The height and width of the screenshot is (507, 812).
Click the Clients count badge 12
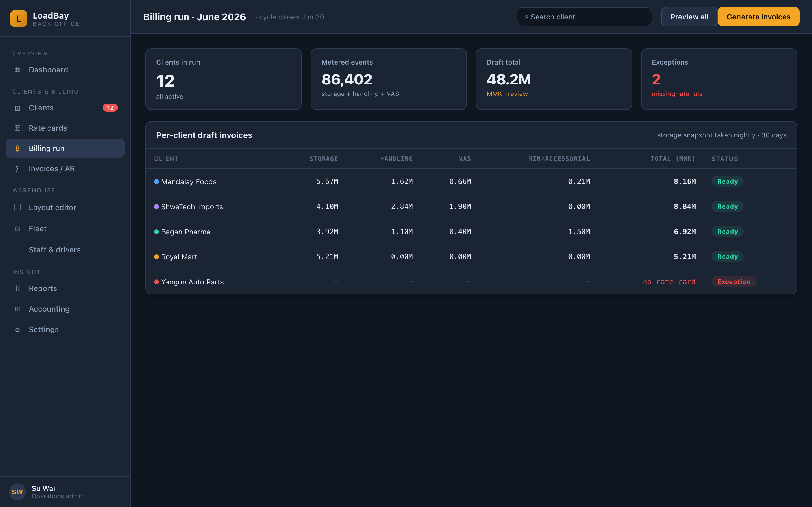point(110,108)
